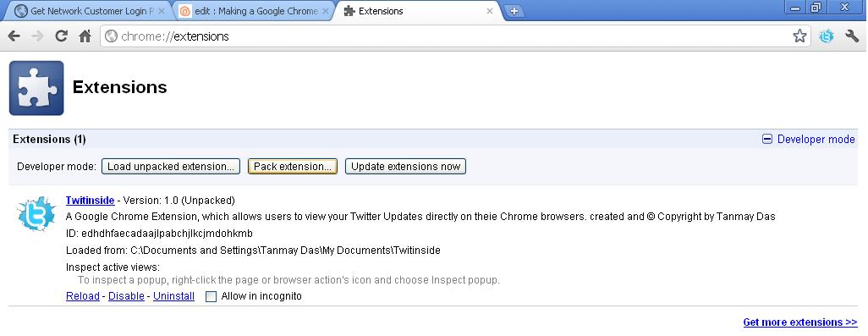Click the Extensions (1) section header

[49, 140]
